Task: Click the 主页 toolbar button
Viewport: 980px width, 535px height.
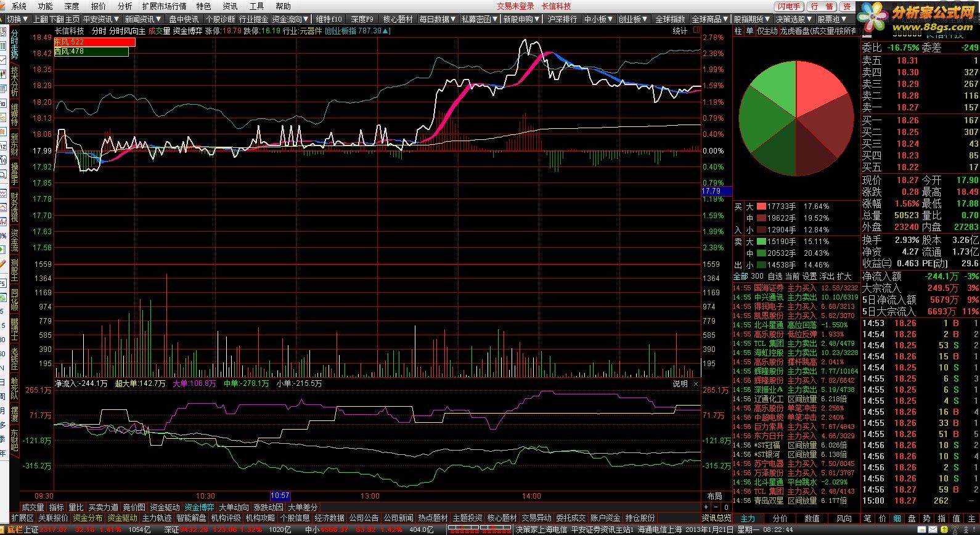Action: tap(72, 19)
